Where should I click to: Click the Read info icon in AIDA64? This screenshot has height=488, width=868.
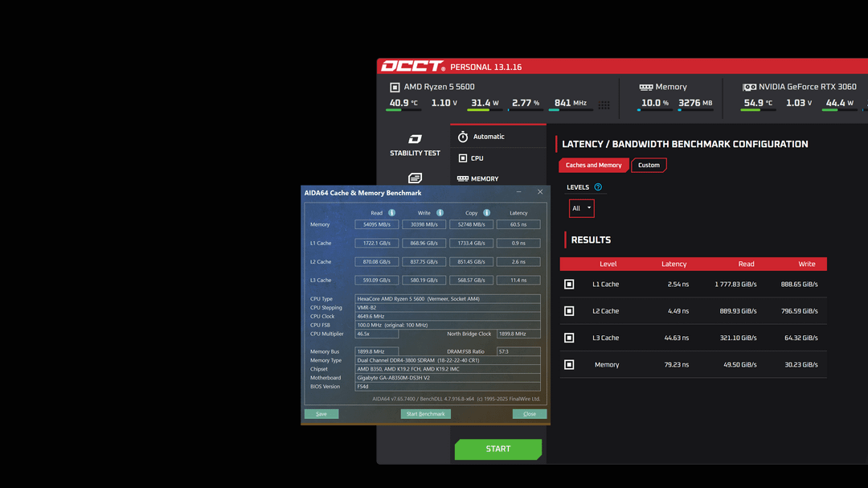pos(391,213)
